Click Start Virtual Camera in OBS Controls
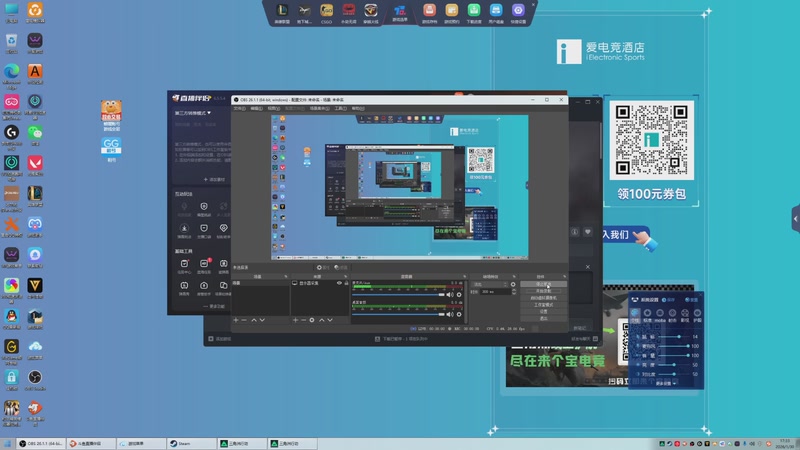This screenshot has height=450, width=800. [x=543, y=298]
